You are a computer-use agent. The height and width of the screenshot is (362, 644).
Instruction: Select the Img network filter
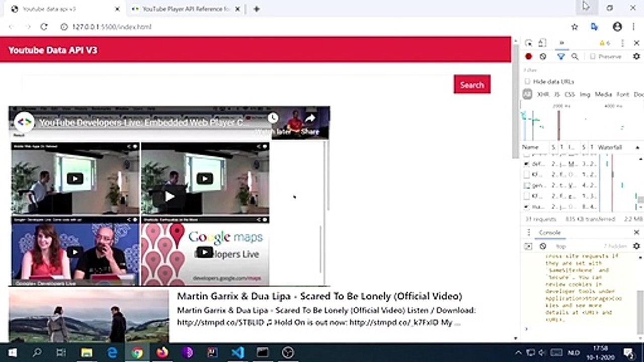coord(585,95)
